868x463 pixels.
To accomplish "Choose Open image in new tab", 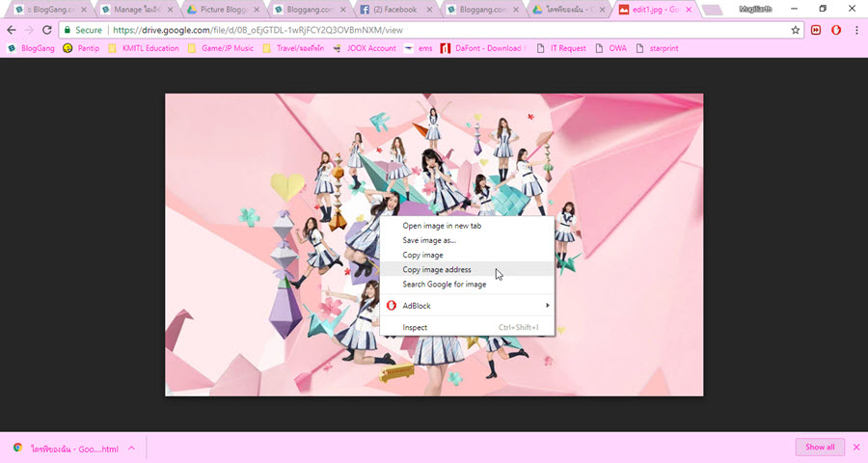I will (467, 226).
